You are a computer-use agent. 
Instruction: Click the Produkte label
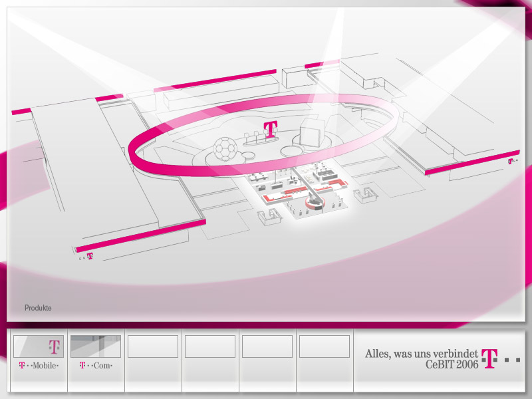(38, 308)
